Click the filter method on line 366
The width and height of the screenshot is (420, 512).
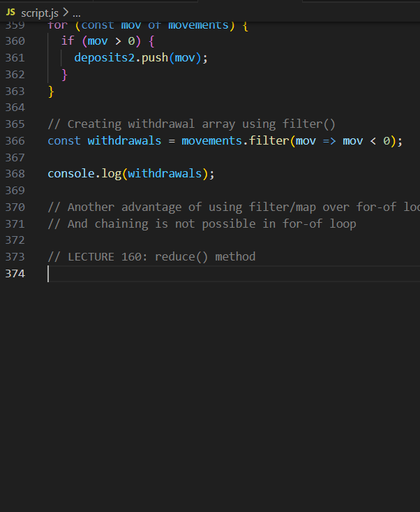pos(269,140)
